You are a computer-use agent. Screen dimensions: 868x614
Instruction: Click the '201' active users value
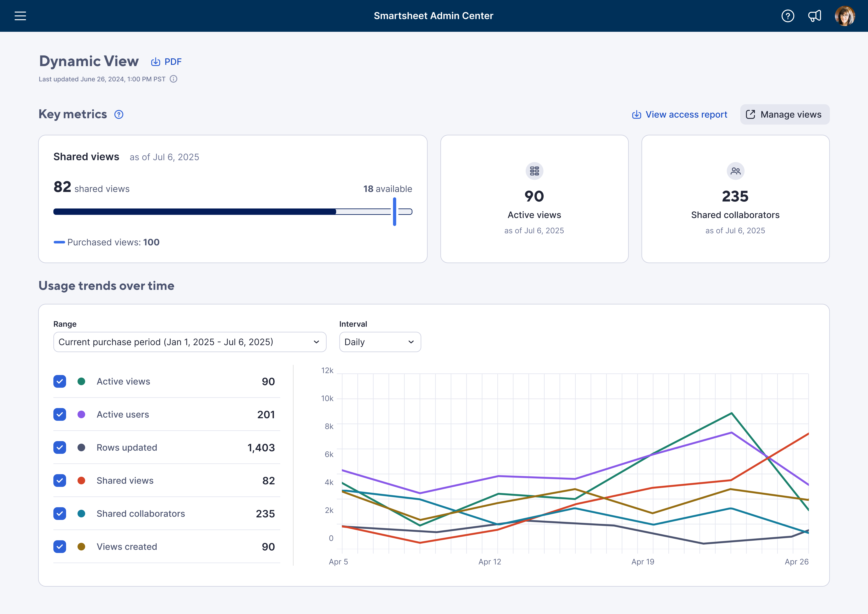[266, 415]
